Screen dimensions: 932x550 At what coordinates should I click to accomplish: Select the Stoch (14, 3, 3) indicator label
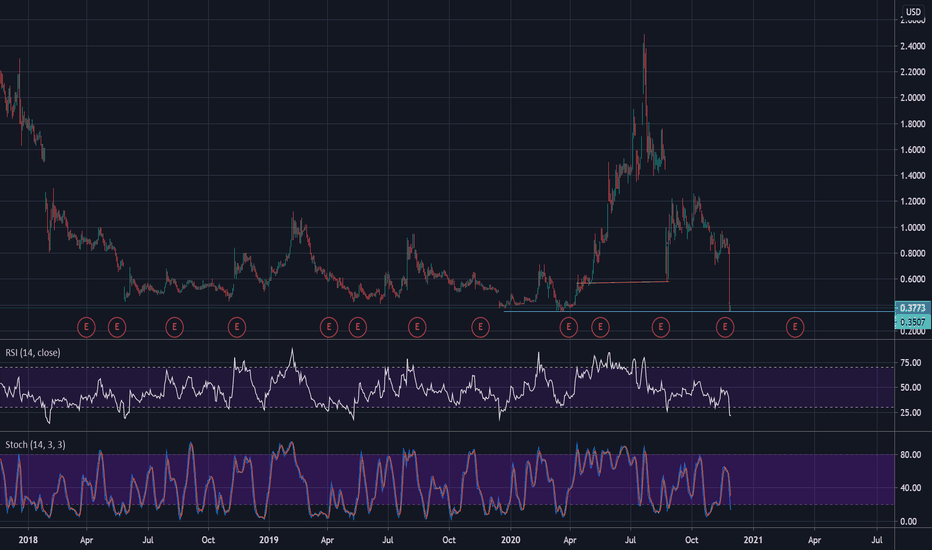coord(35,445)
